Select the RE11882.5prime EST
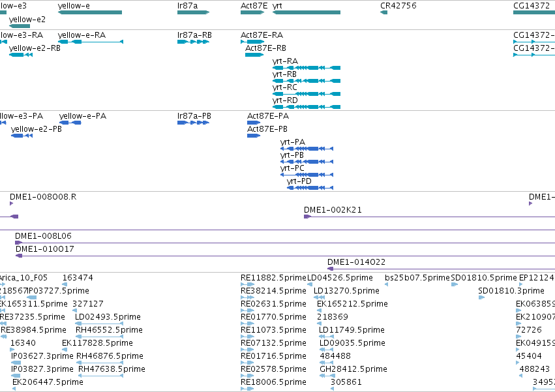 tap(273, 278)
